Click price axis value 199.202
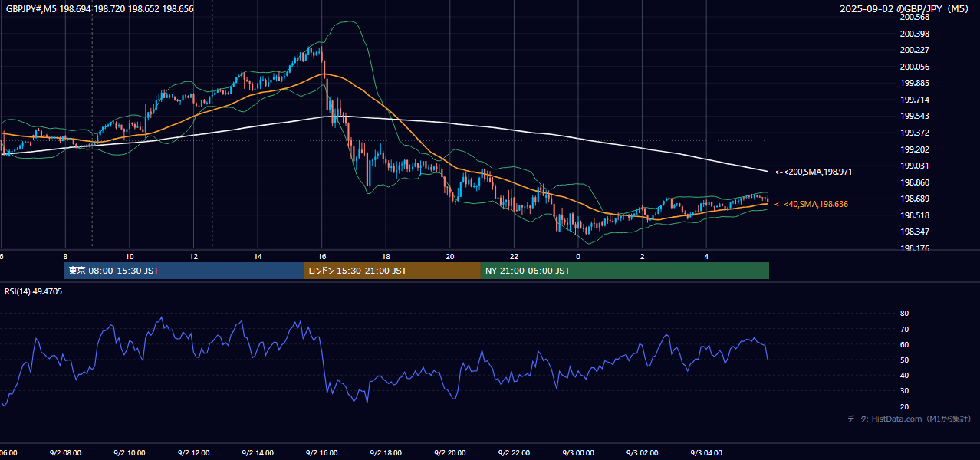 pos(915,149)
